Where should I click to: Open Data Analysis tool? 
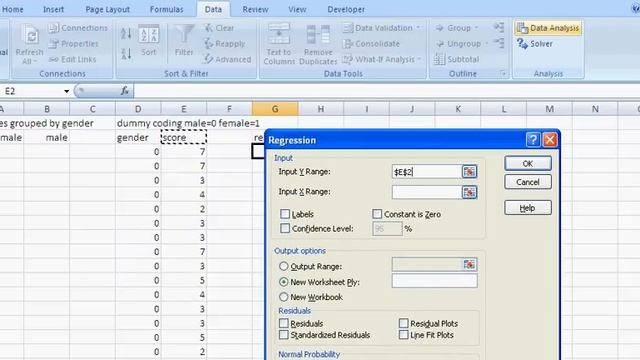[548, 28]
